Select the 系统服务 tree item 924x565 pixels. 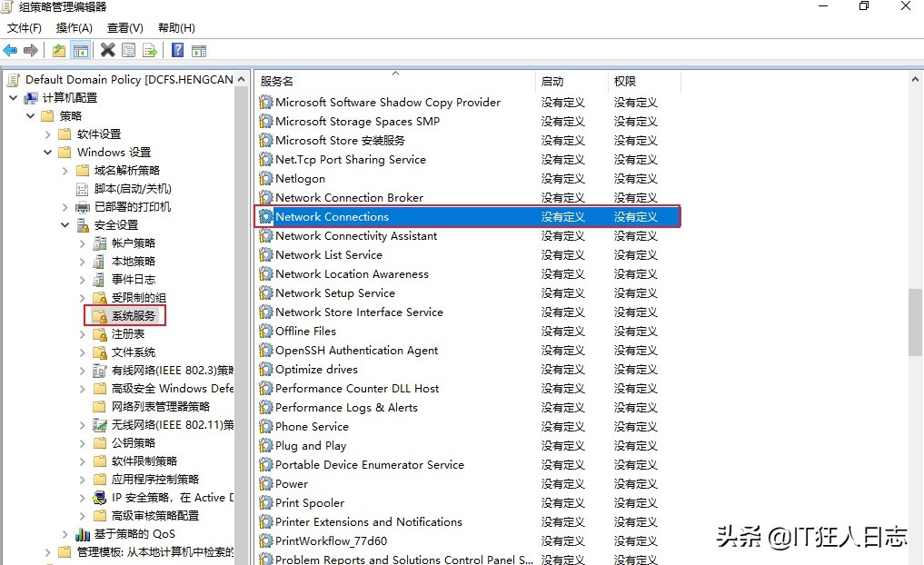coord(133,316)
